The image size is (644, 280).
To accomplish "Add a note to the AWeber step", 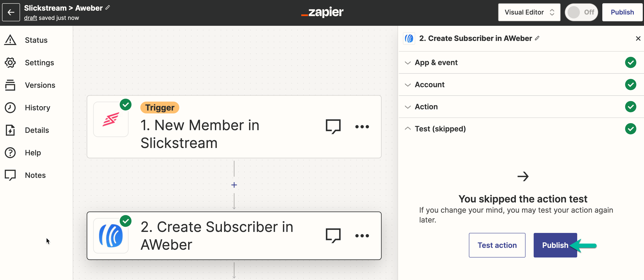I will point(333,235).
